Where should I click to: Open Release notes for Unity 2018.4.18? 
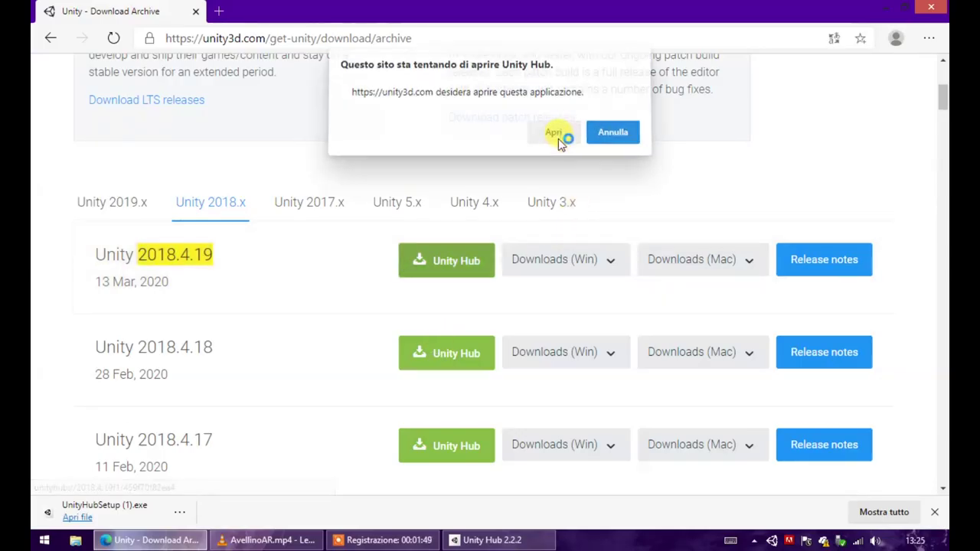pos(824,352)
